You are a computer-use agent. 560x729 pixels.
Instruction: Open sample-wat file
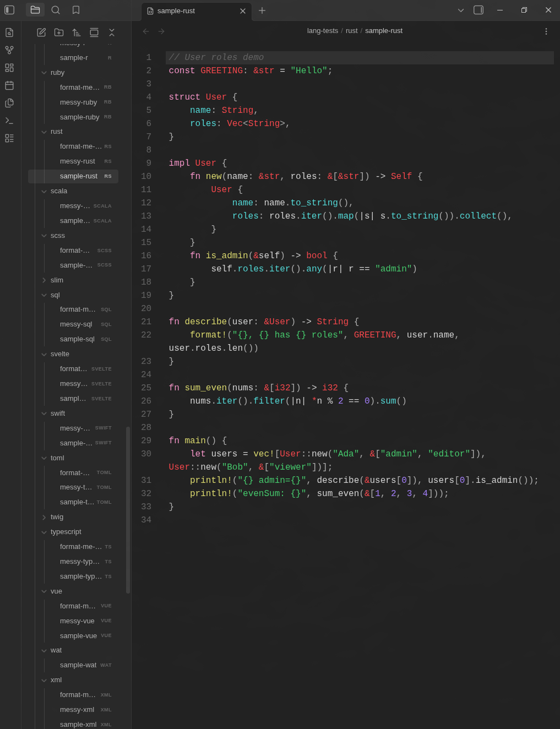[x=73, y=665]
